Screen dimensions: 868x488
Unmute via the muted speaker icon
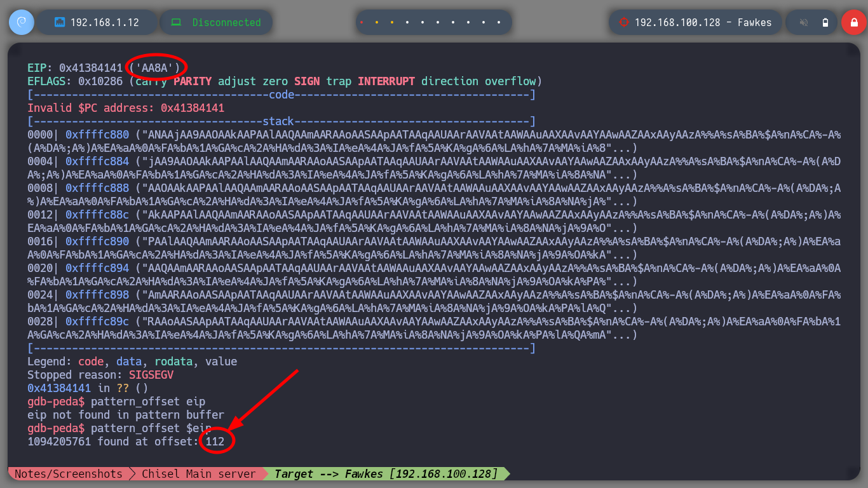[x=804, y=22]
